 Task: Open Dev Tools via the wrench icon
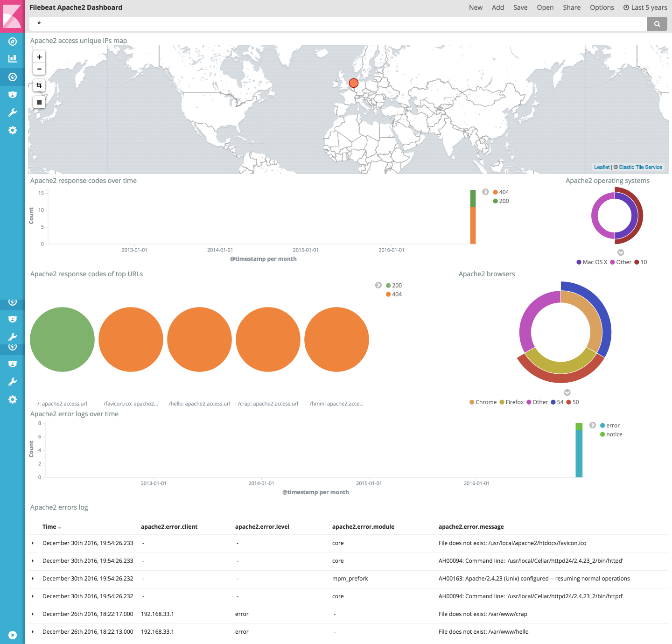(12, 112)
